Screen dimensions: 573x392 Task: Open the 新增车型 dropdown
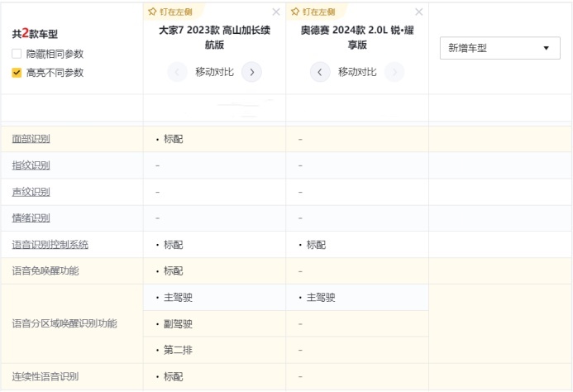click(x=500, y=48)
